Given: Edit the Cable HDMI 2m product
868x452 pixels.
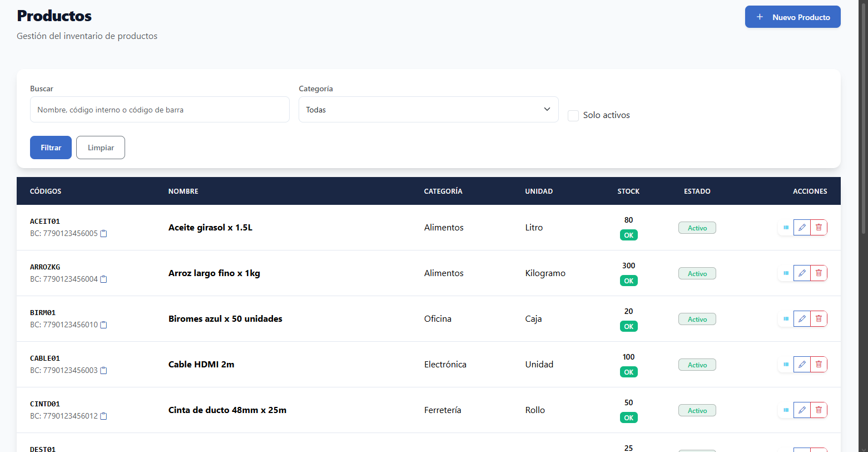Looking at the screenshot, I should click(802, 365).
